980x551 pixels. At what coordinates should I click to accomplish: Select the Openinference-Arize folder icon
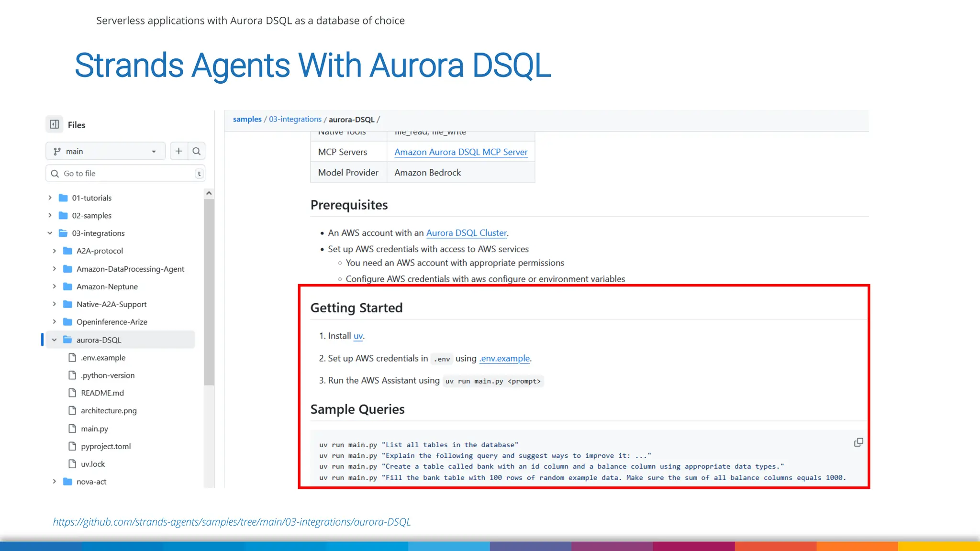67,322
